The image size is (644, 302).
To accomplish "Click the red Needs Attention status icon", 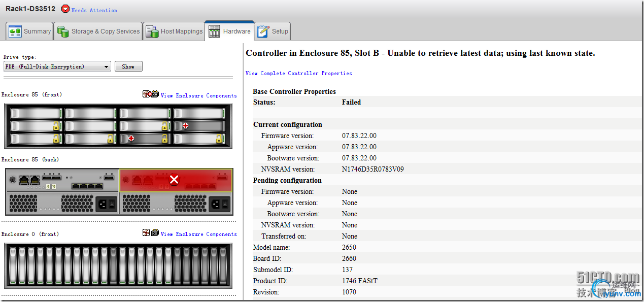I will (65, 9).
